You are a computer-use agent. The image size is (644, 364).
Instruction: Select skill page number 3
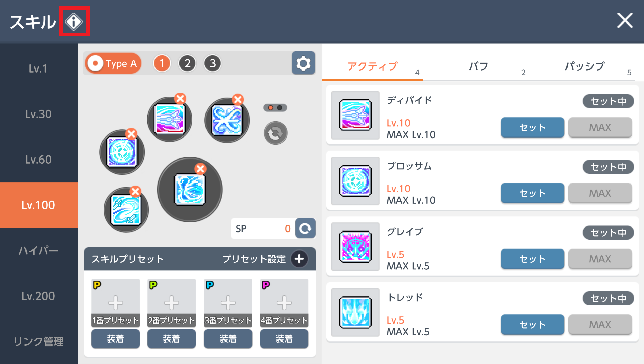[212, 63]
